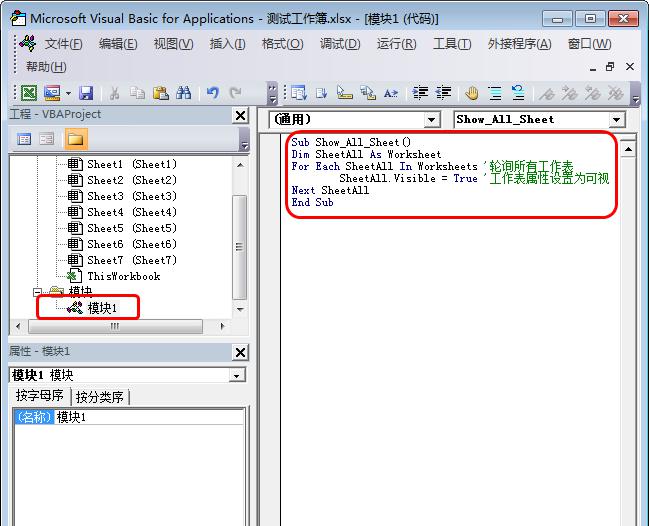649x526 pixels.
Task: Open the Show_All_Sheet procedure dropdown
Action: [616, 120]
